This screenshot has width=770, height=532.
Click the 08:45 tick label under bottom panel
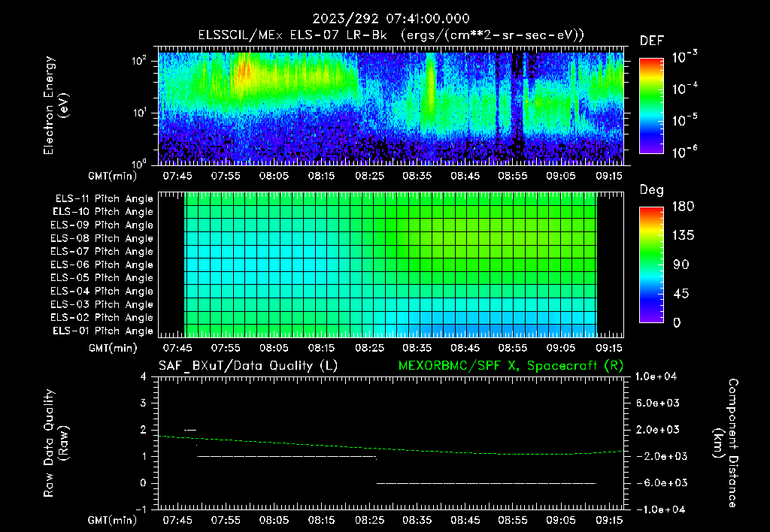[x=465, y=520]
